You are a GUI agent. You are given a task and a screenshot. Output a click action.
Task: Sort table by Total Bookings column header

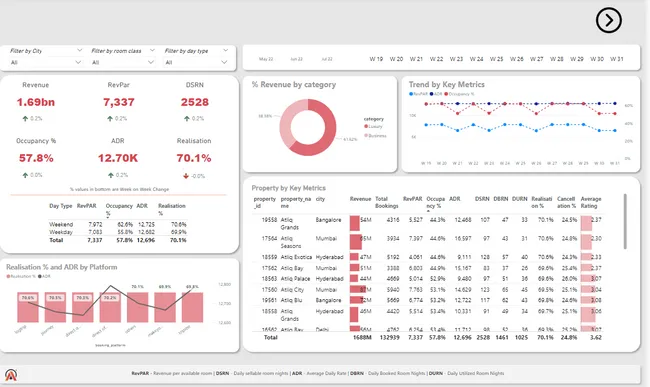click(387, 202)
